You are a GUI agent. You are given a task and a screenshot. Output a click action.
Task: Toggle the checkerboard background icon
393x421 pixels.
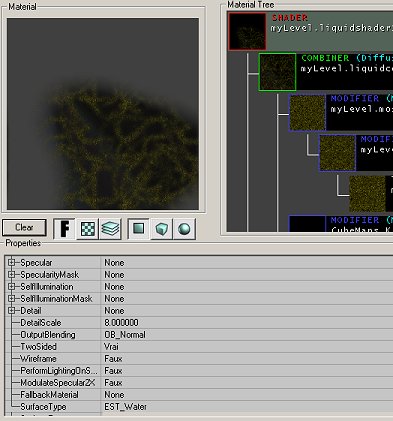point(88,229)
